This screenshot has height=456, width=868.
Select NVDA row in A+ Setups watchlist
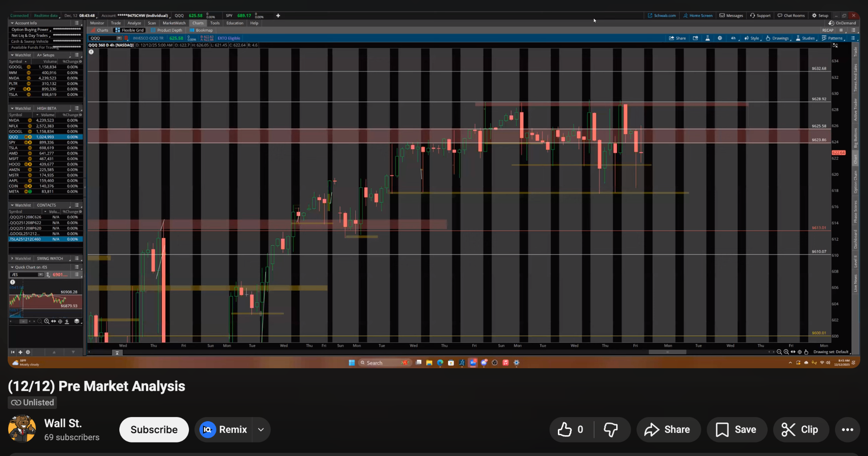pyautogui.click(x=45, y=78)
